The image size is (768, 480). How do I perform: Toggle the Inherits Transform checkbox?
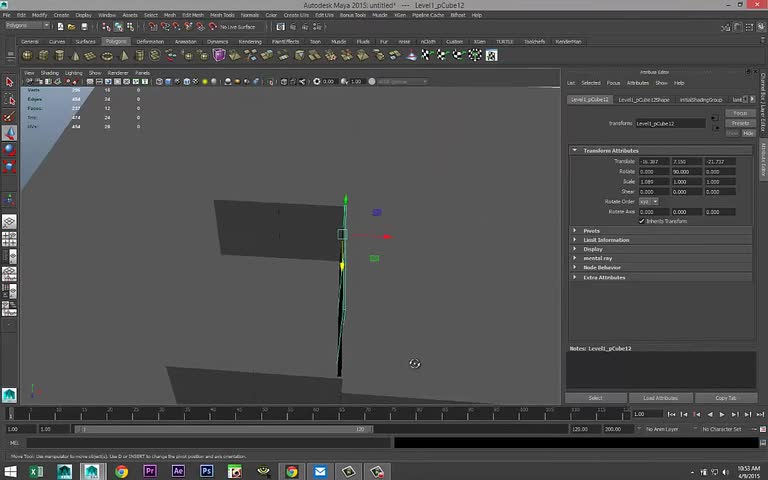pyautogui.click(x=642, y=221)
